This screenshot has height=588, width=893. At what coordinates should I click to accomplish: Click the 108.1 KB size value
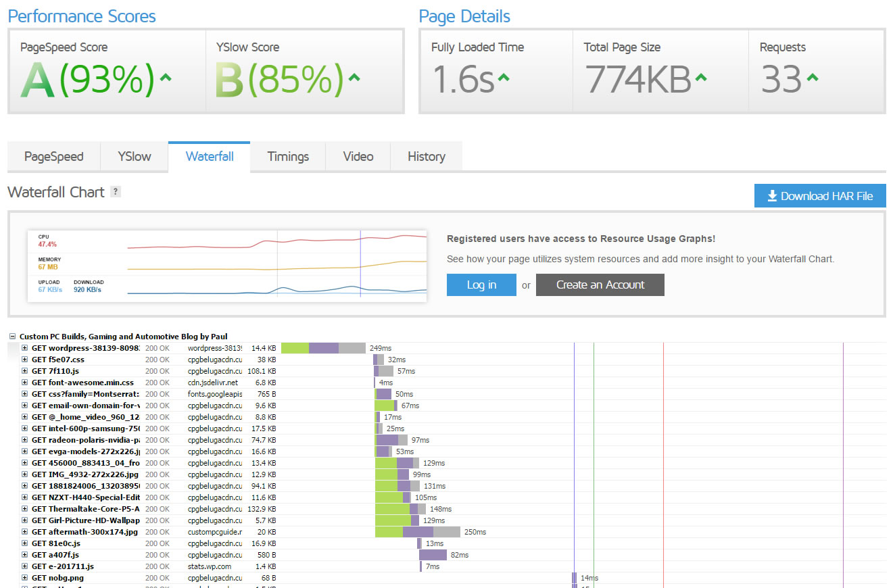[x=262, y=371]
